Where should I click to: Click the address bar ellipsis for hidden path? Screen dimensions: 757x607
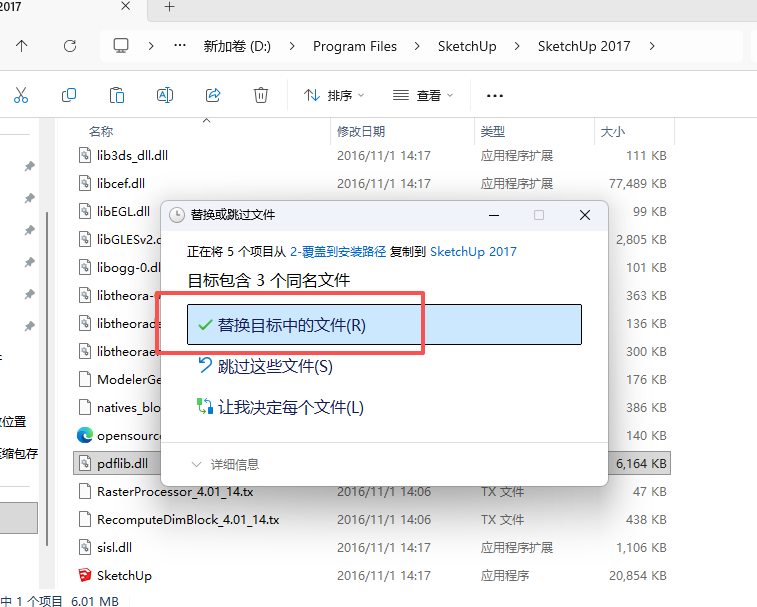coord(180,45)
